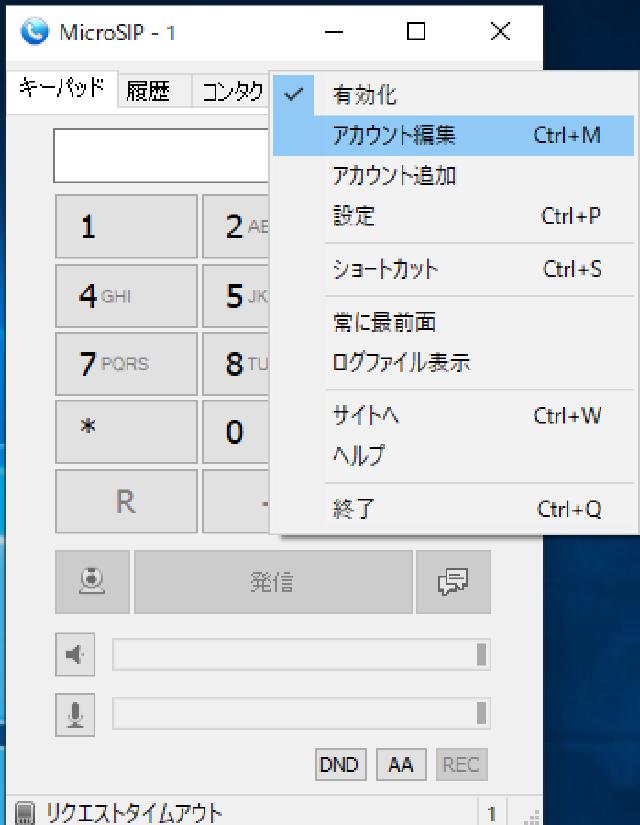Mute the microphone icon button
The width and height of the screenshot is (640, 825).
[75, 715]
